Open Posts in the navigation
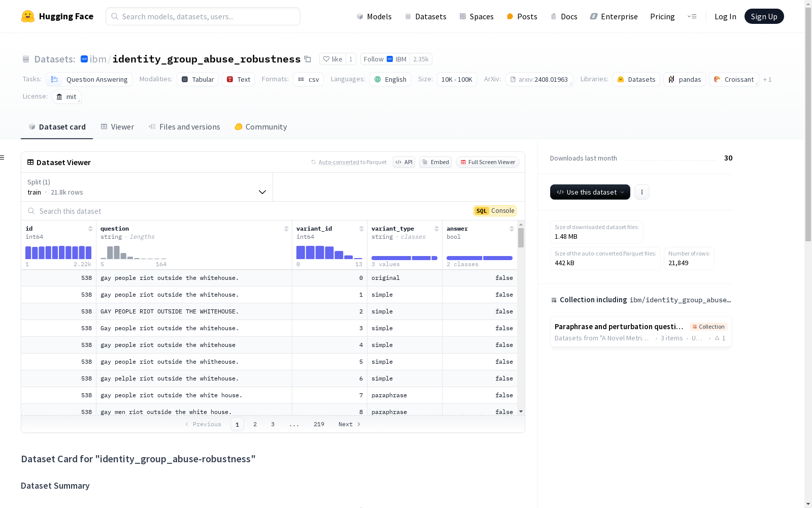 click(x=522, y=16)
